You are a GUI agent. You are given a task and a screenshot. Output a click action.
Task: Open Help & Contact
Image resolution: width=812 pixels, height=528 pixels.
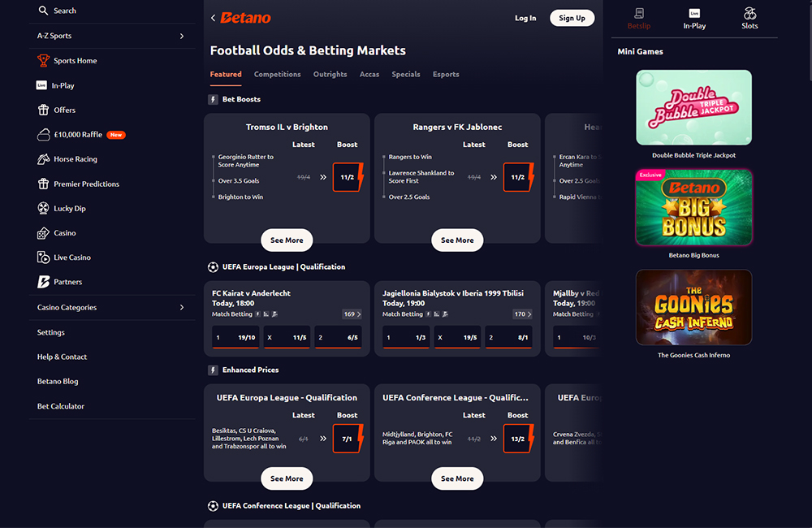[63, 357]
